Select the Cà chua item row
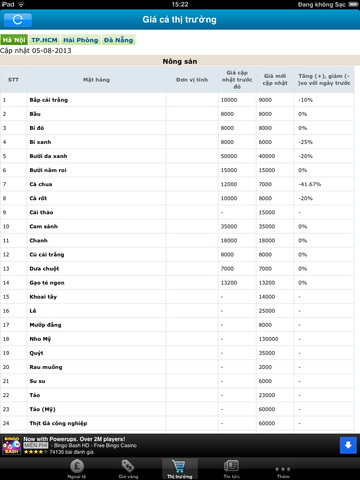360x480 pixels. [177, 184]
